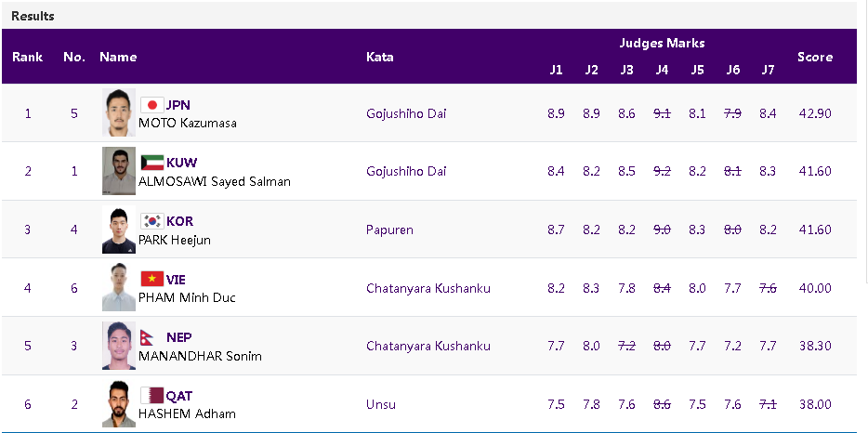Open MOTO Kazumasa's athlete photo
The height and width of the screenshot is (433, 868).
click(x=119, y=113)
